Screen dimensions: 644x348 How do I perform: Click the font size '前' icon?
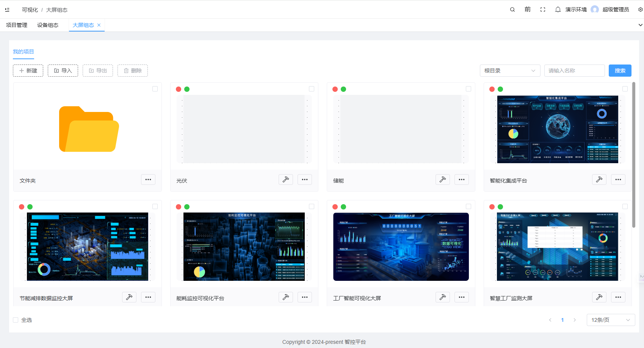[528, 9]
